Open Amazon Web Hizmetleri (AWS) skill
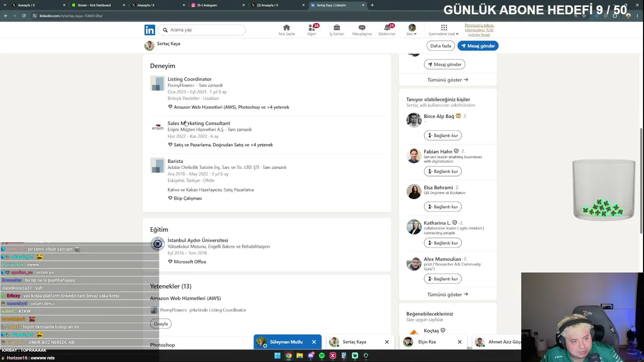 coord(185,298)
